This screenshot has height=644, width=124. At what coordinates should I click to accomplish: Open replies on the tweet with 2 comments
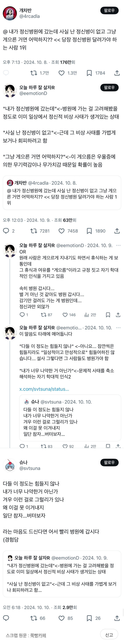(6, 231)
